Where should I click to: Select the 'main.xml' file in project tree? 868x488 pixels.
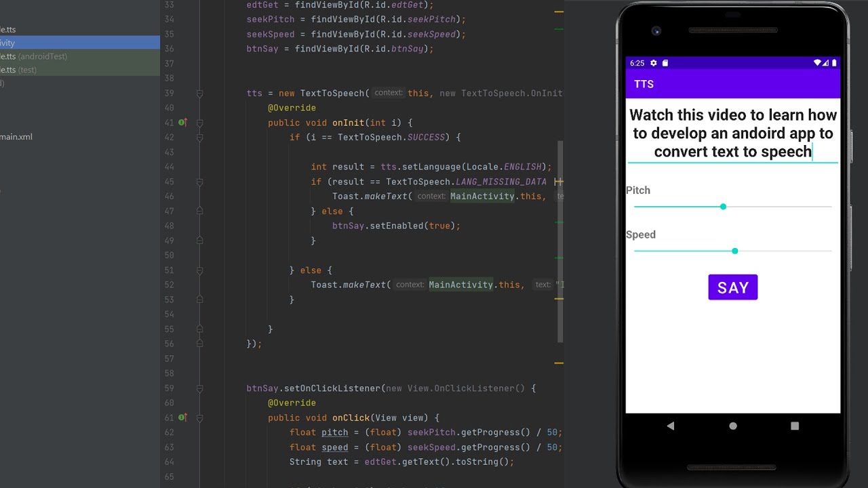[x=16, y=137]
